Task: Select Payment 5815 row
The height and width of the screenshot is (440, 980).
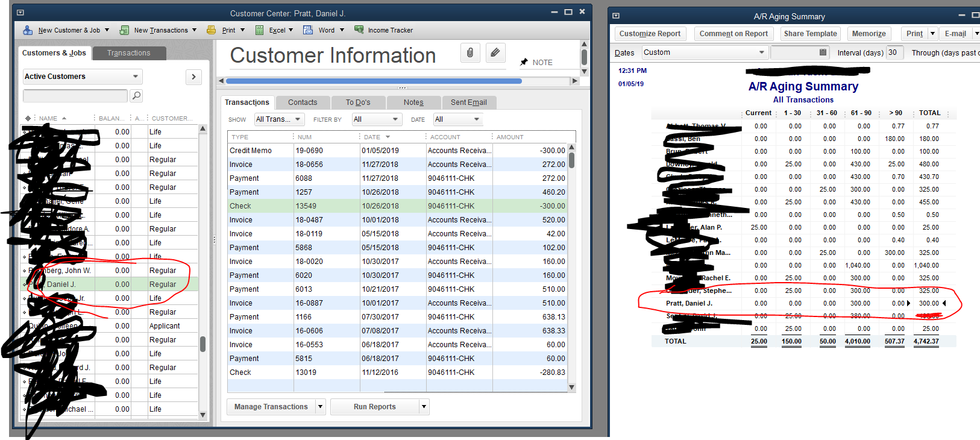Action: pyautogui.click(x=397, y=359)
